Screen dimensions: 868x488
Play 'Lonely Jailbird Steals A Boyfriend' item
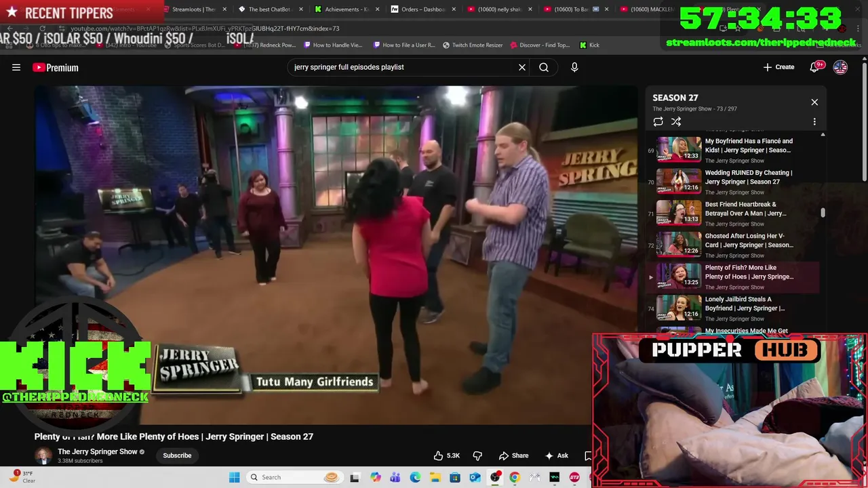pyautogui.click(x=734, y=308)
